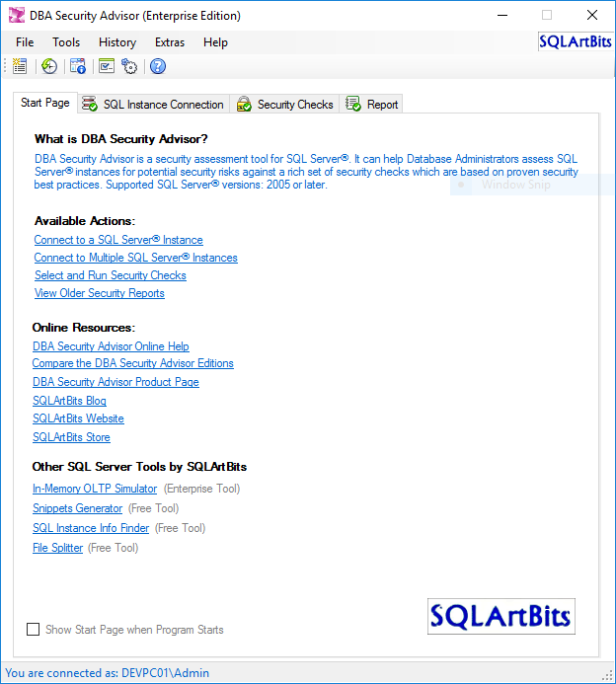Click Connect to Multiple SQL Server Instances link
The height and width of the screenshot is (684, 616).
(135, 258)
